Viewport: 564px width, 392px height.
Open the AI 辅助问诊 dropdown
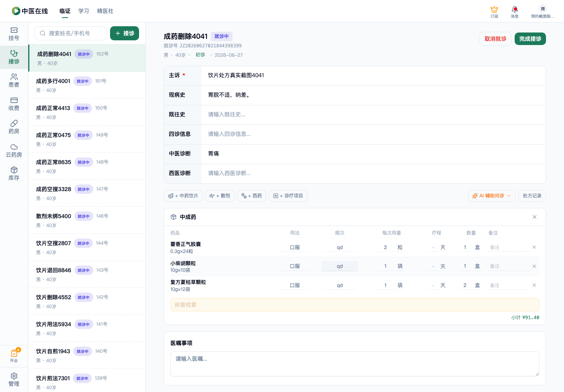[492, 196]
